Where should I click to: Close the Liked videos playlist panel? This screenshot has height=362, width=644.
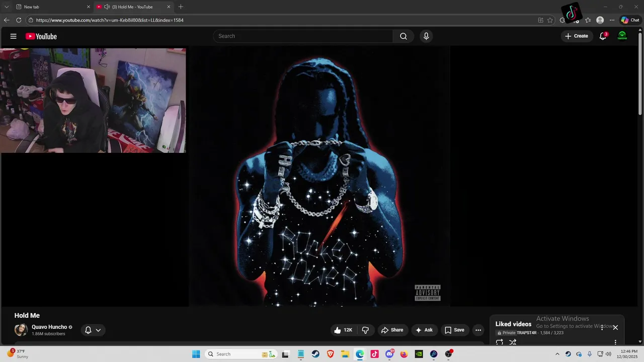coord(615,327)
